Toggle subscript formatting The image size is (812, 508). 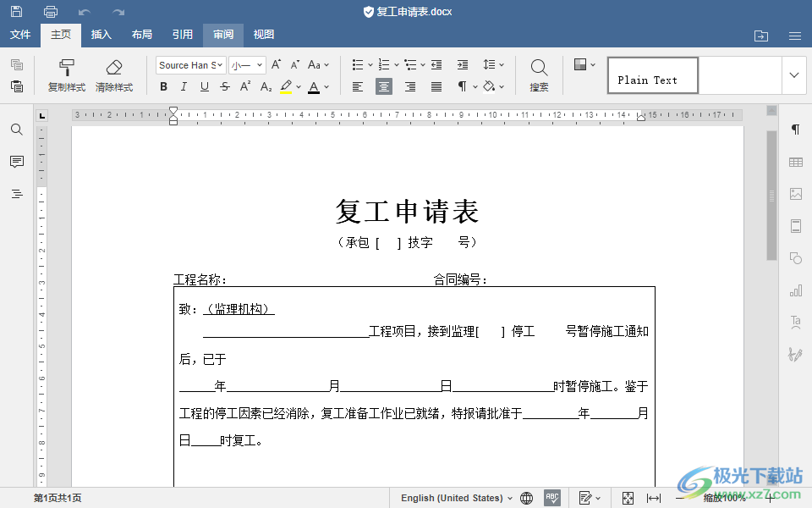tap(266, 86)
